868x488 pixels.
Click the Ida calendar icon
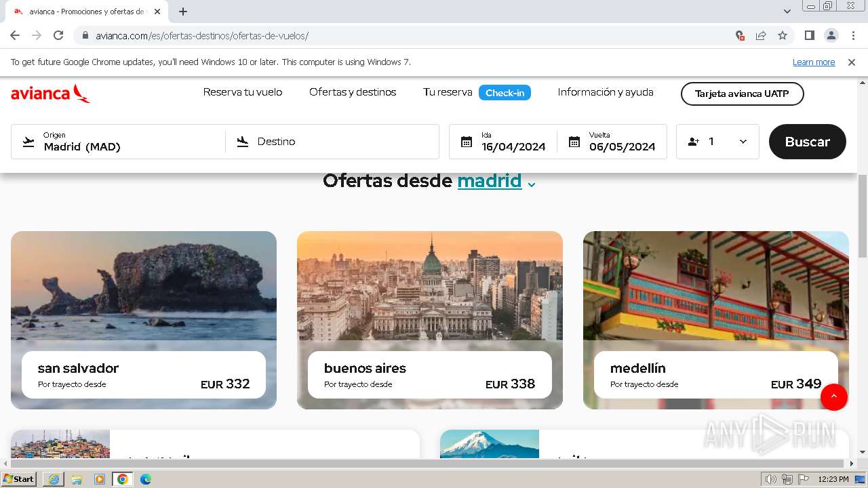coord(467,142)
